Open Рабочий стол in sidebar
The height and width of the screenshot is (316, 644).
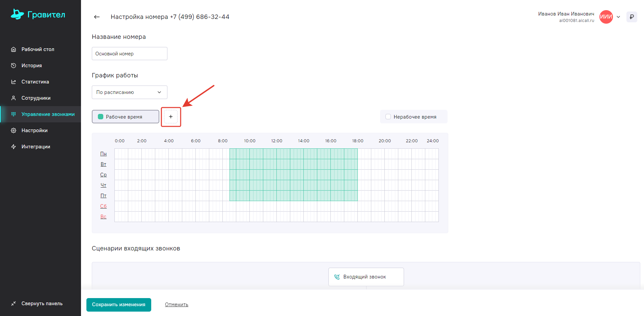click(x=38, y=49)
